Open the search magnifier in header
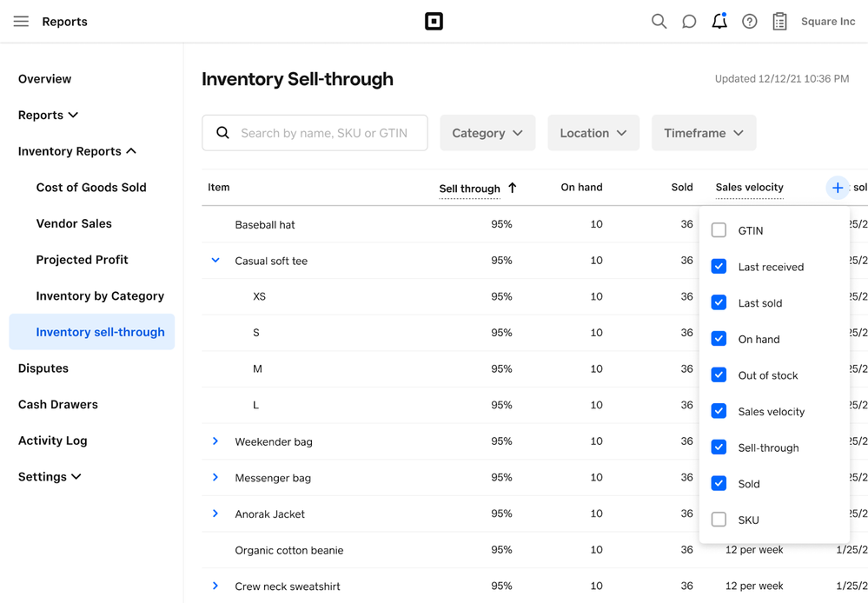This screenshot has height=603, width=868. click(659, 22)
